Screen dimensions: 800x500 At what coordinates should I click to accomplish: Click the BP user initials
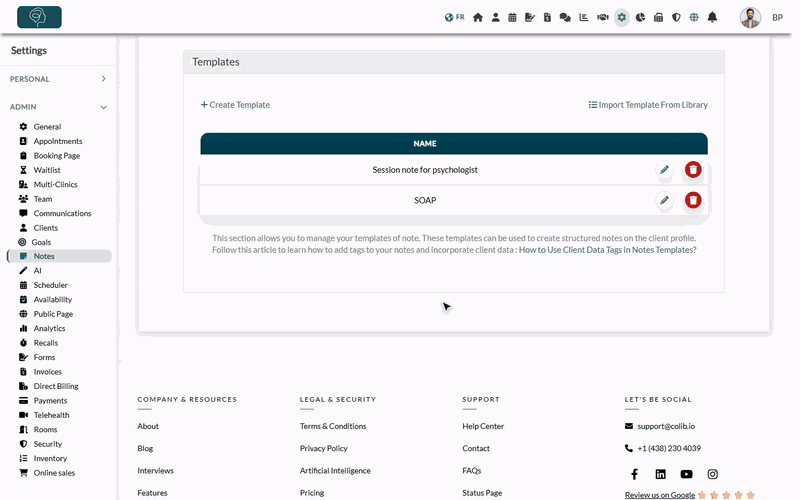click(777, 17)
